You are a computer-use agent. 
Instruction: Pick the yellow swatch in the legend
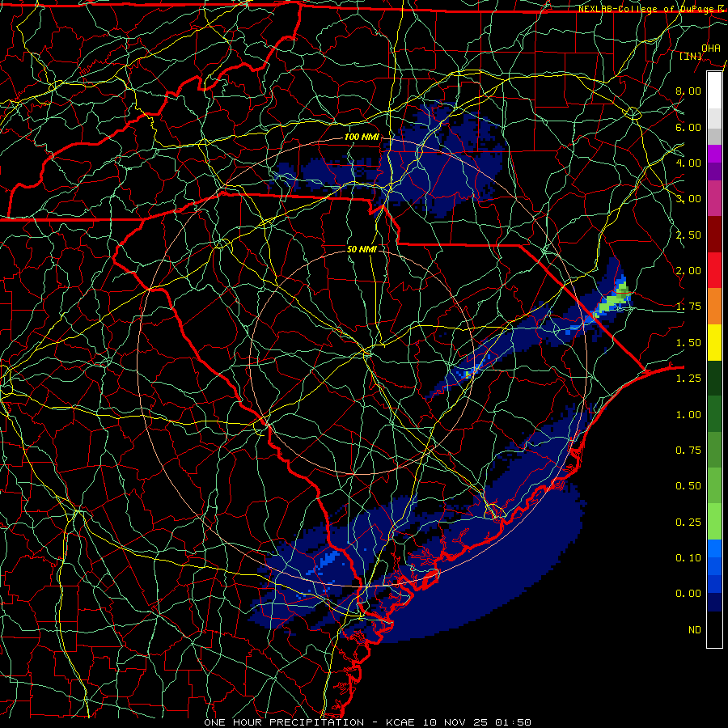[714, 342]
